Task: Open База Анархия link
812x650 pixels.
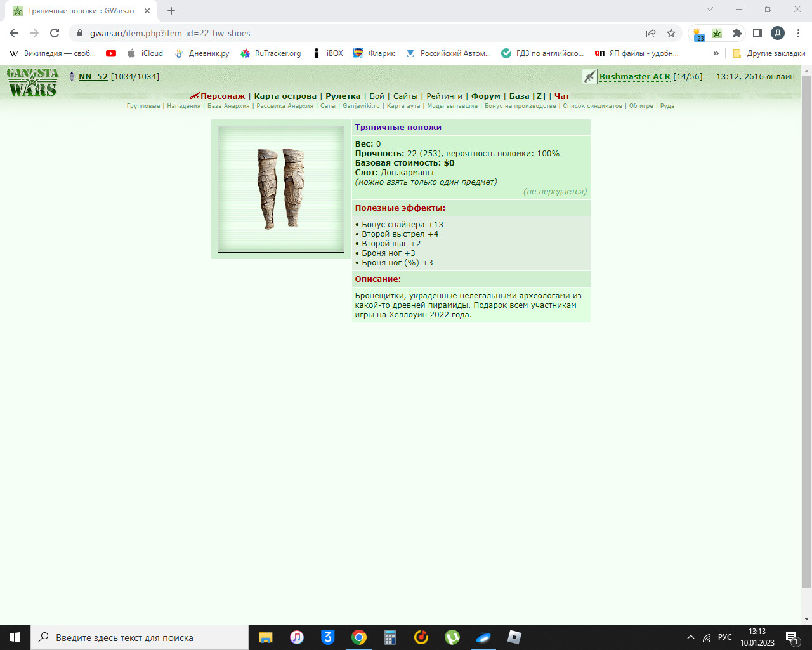Action: (x=228, y=106)
